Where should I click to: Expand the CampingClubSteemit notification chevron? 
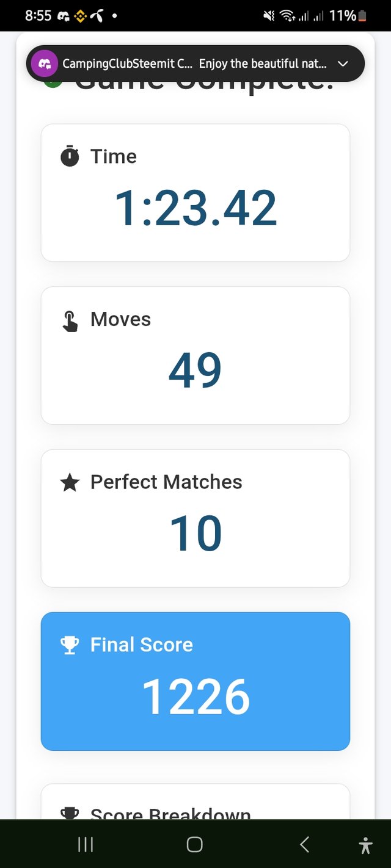coord(343,63)
